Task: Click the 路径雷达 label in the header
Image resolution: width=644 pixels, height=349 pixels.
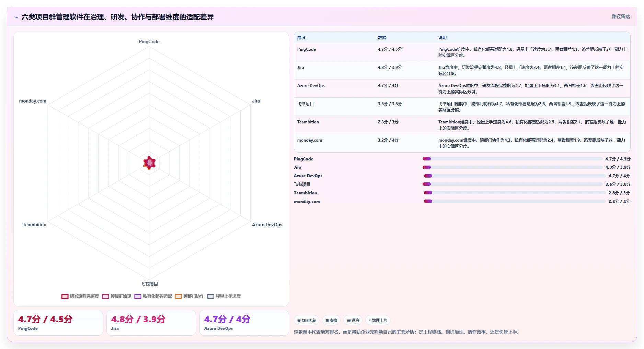Action: 621,16
